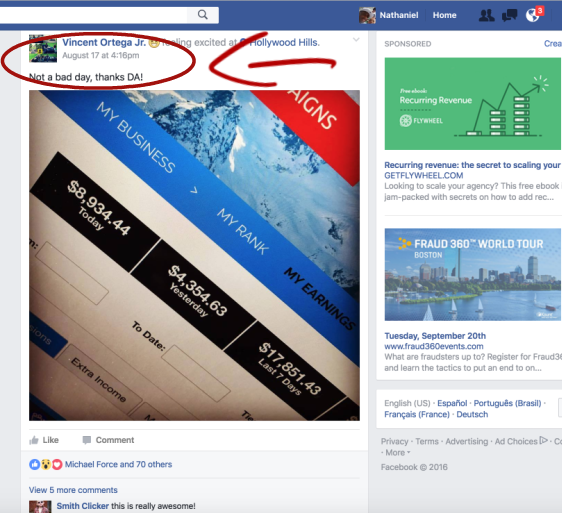This screenshot has width=562, height=513.
Task: Open the messages chat icon
Action: 509,15
